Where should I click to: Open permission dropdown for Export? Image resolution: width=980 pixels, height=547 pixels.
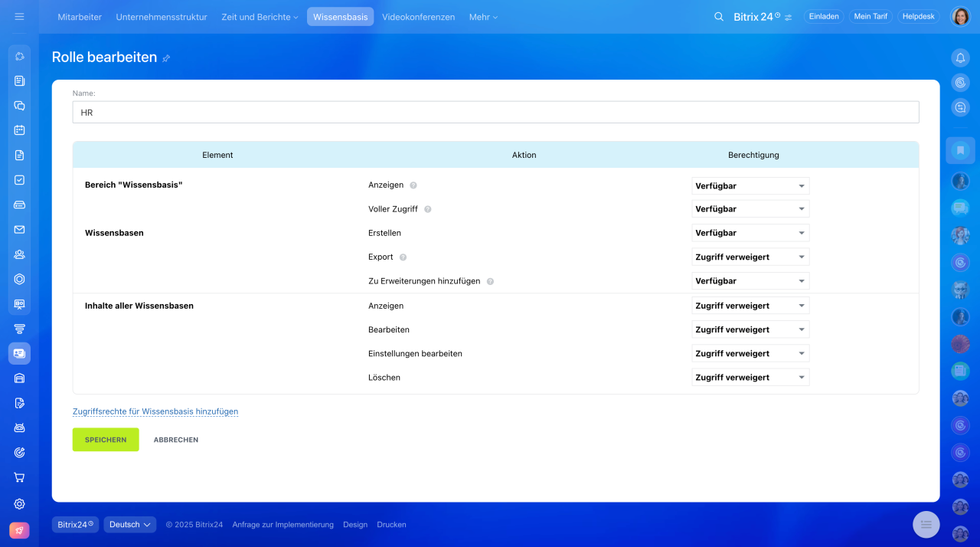750,257
